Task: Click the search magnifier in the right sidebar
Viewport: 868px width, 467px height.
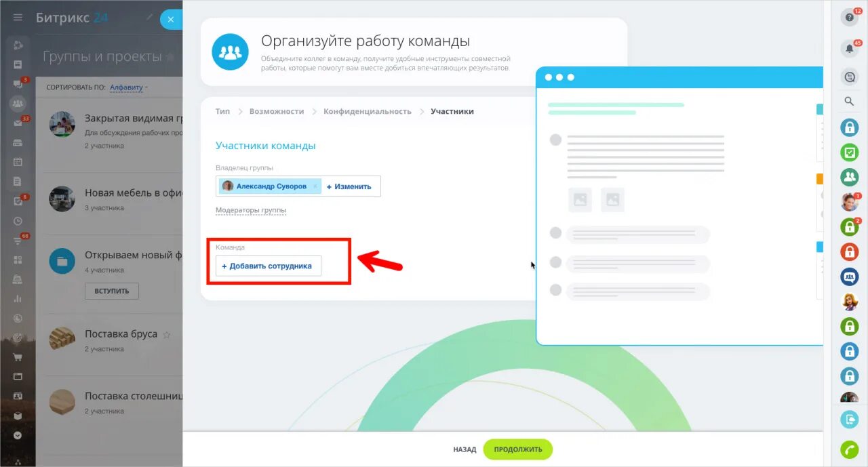Action: coord(850,102)
